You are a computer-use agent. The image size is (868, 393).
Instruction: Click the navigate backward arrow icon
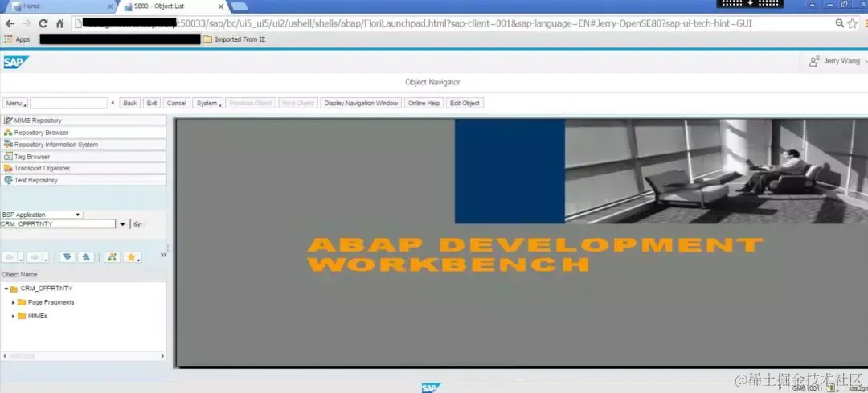point(10,257)
